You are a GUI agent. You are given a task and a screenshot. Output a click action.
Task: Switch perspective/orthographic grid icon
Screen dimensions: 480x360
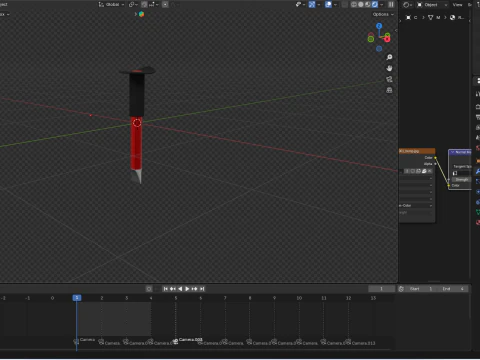point(389,90)
